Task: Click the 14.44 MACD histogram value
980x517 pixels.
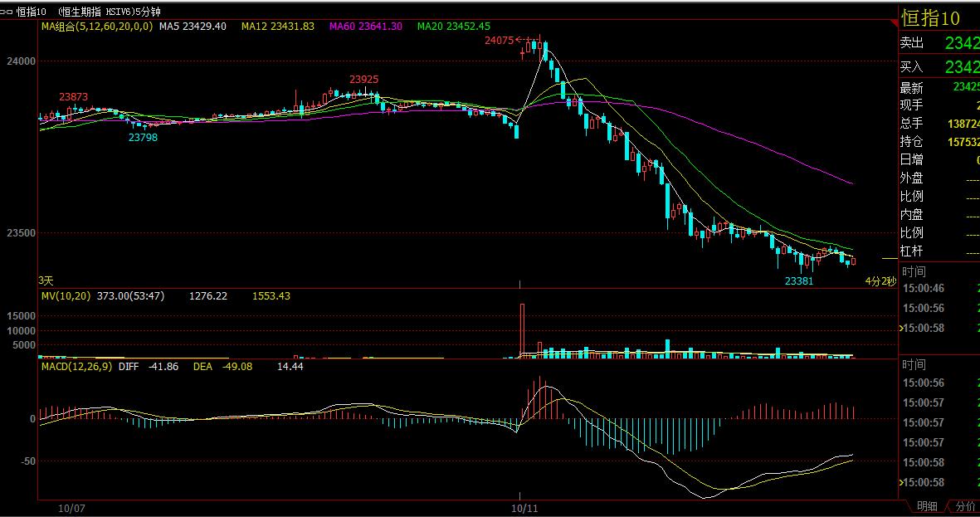Action: coord(290,366)
